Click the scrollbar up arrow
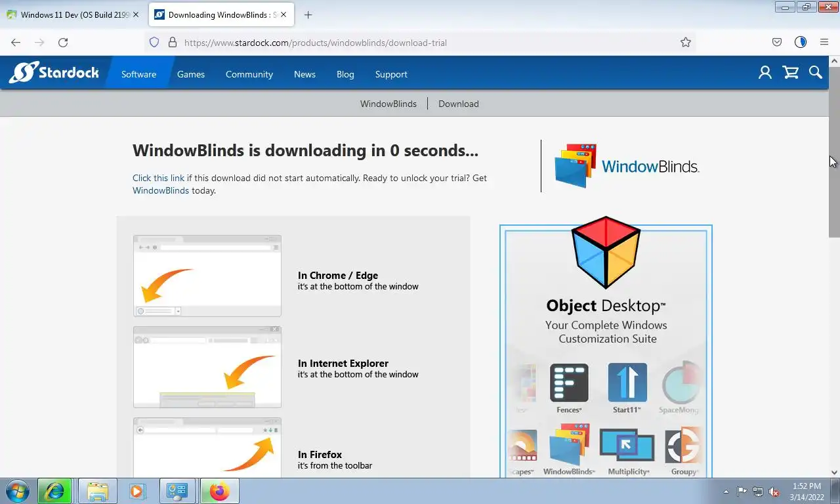The width and height of the screenshot is (840, 504). pos(834,61)
